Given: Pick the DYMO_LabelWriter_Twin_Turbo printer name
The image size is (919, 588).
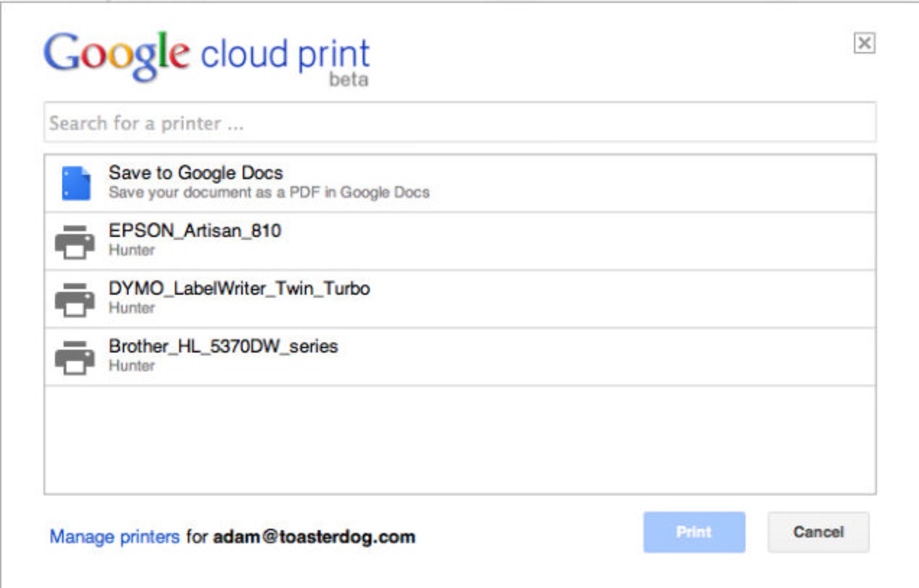Looking at the screenshot, I should pos(239,288).
